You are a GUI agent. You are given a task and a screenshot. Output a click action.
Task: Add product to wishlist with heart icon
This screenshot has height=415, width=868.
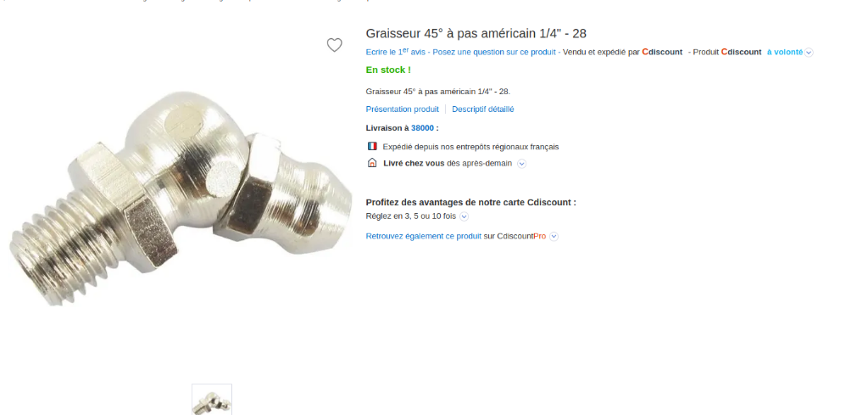pyautogui.click(x=334, y=45)
